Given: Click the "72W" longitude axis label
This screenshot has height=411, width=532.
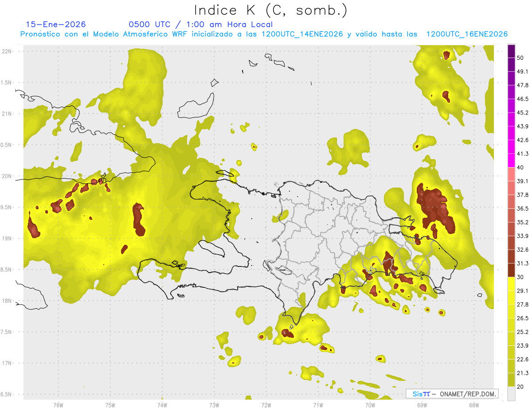Looking at the screenshot, I should [266, 405].
